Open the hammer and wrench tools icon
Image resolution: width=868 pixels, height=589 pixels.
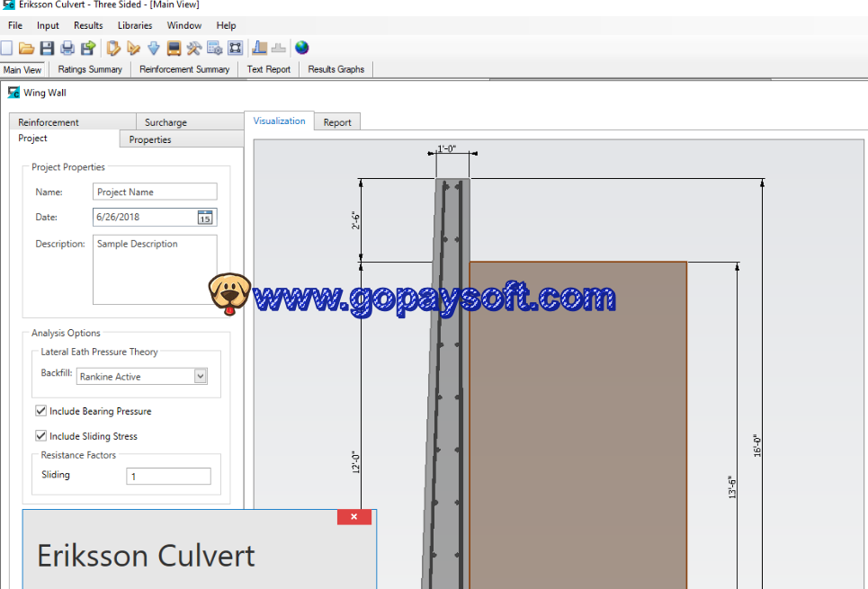point(194,48)
